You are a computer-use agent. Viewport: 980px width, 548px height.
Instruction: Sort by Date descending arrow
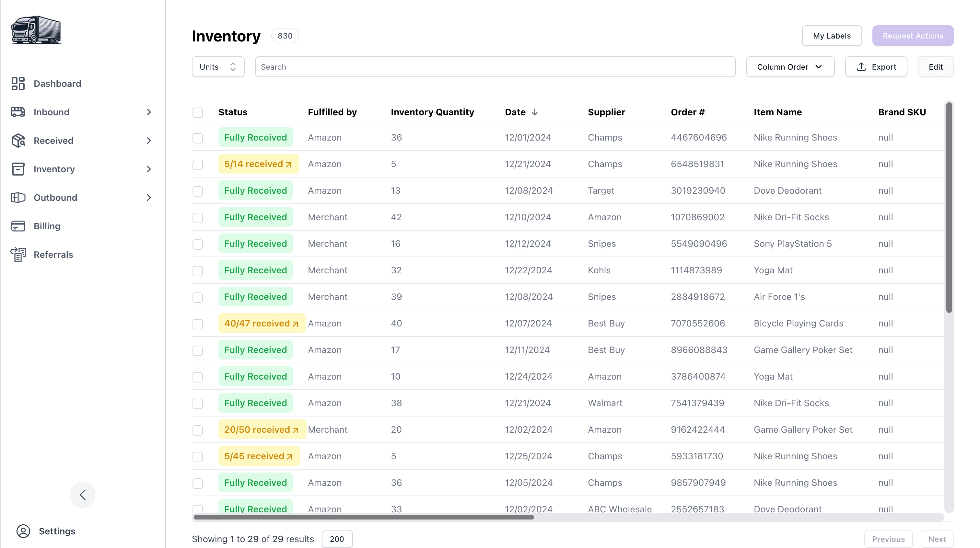[x=534, y=112]
